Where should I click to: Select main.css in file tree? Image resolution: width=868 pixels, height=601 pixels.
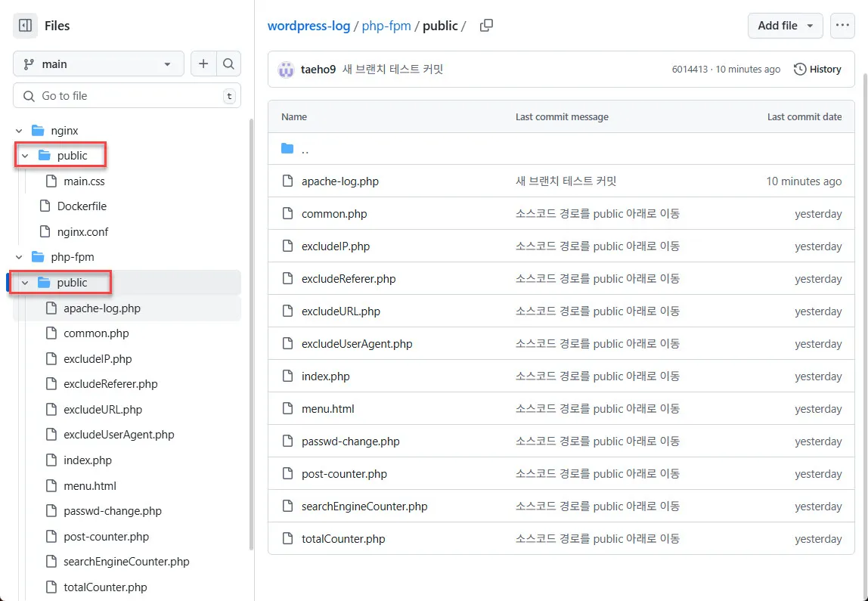(x=84, y=181)
